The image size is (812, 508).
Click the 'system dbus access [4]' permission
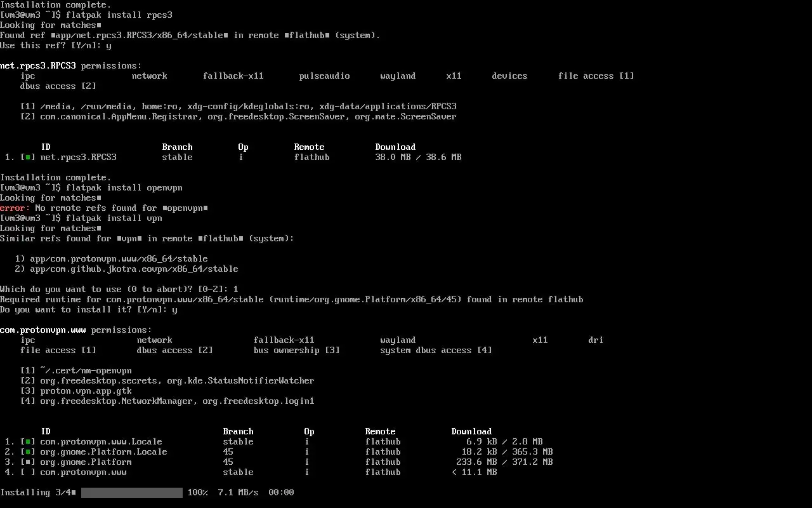coord(436,351)
